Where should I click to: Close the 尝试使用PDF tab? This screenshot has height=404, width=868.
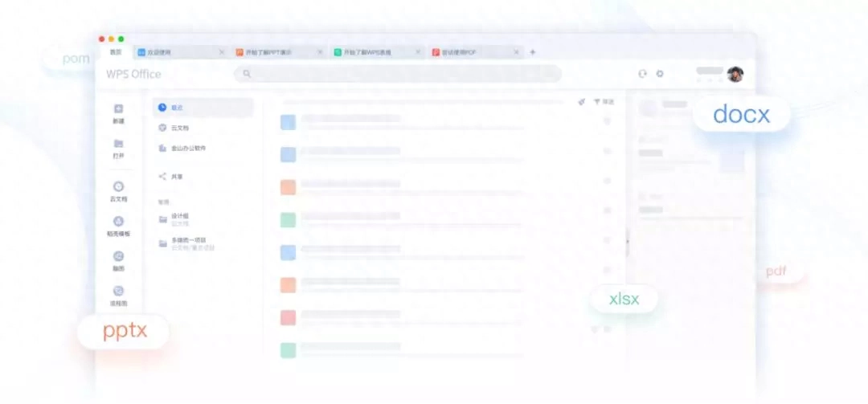click(517, 52)
